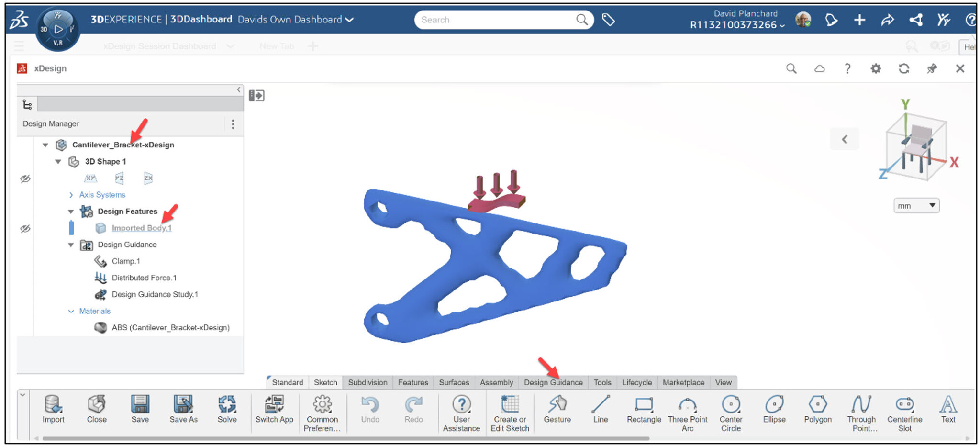Viewport: 980px width, 446px height.
Task: Toggle visibility of the reference planes
Action: [x=25, y=178]
